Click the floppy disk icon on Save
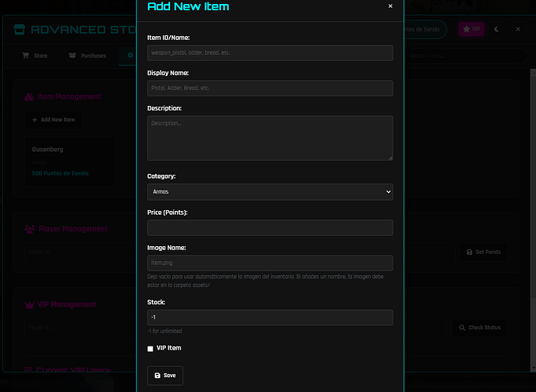The width and height of the screenshot is (536, 392). [x=158, y=376]
